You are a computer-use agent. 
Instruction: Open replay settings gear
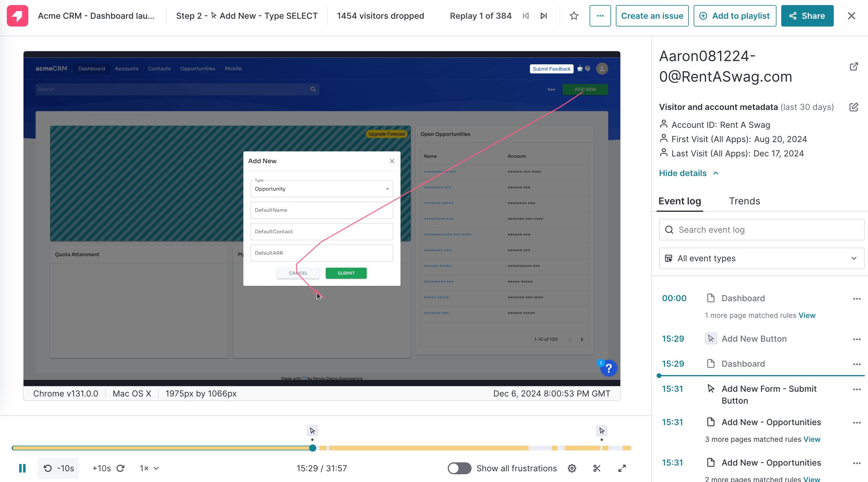click(x=572, y=468)
